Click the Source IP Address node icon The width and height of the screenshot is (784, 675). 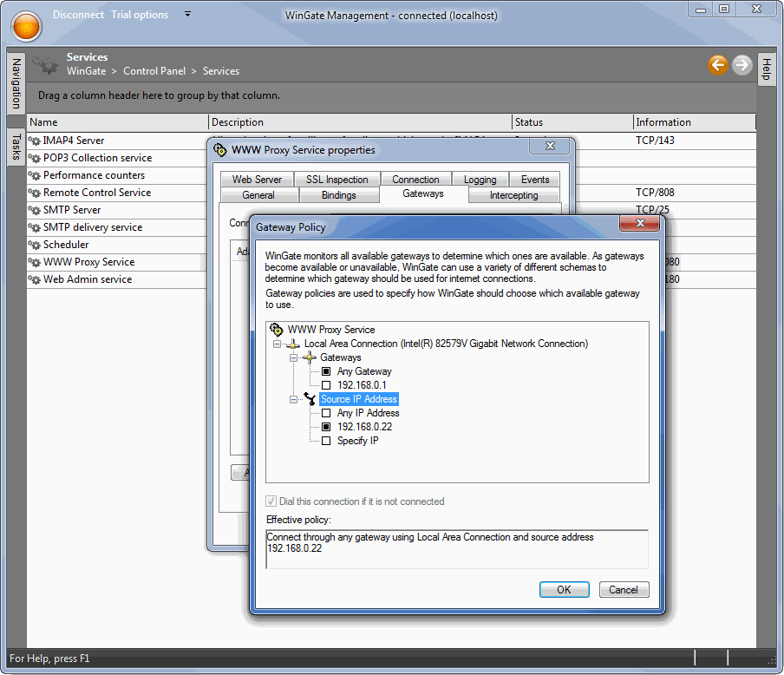point(310,399)
